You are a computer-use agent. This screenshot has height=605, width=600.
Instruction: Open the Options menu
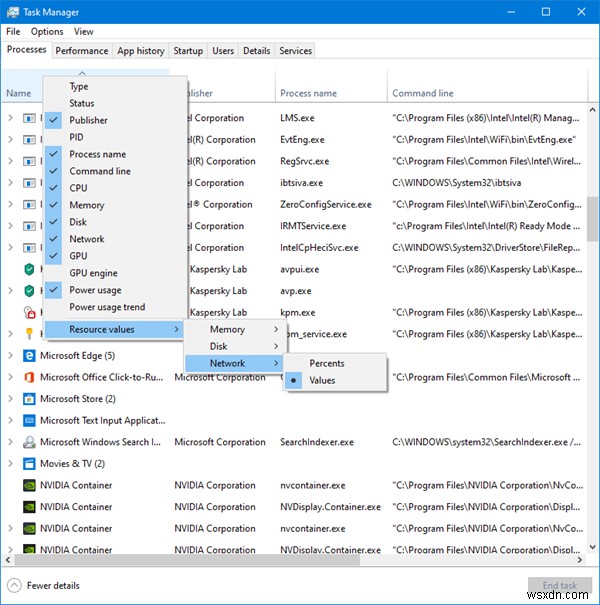47,32
